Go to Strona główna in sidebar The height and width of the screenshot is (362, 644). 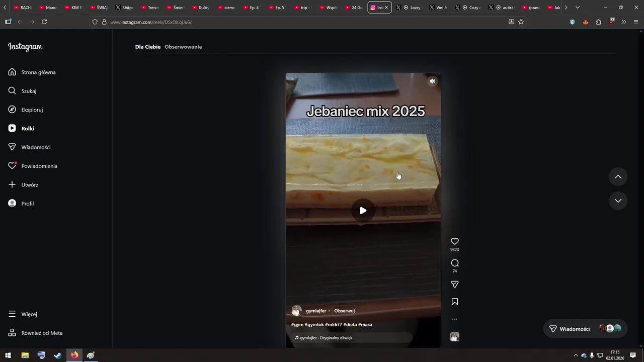coord(32,72)
